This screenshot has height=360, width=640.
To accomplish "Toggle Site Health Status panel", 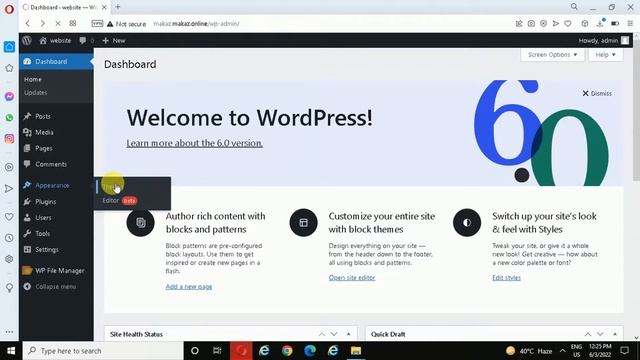I will [x=348, y=334].
